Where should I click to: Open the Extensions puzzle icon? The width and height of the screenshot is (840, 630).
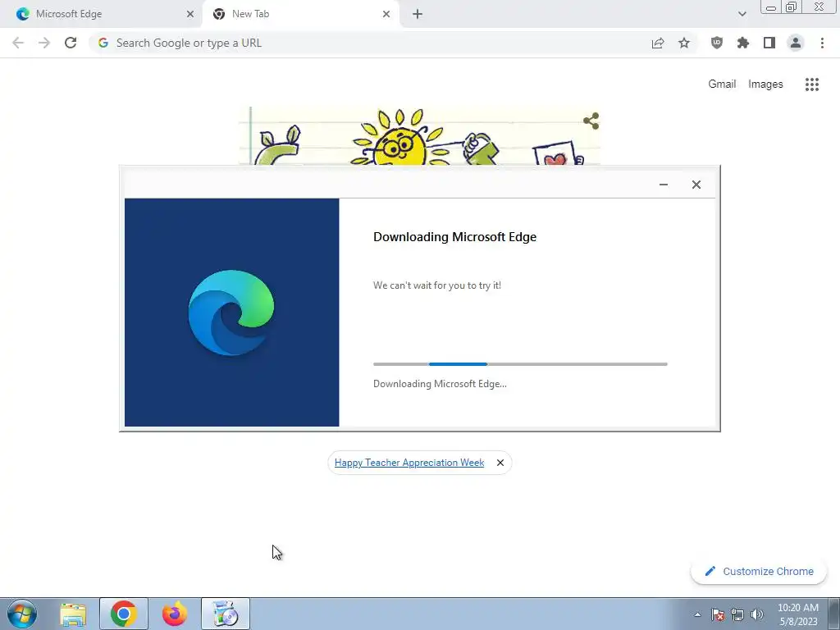tap(743, 43)
